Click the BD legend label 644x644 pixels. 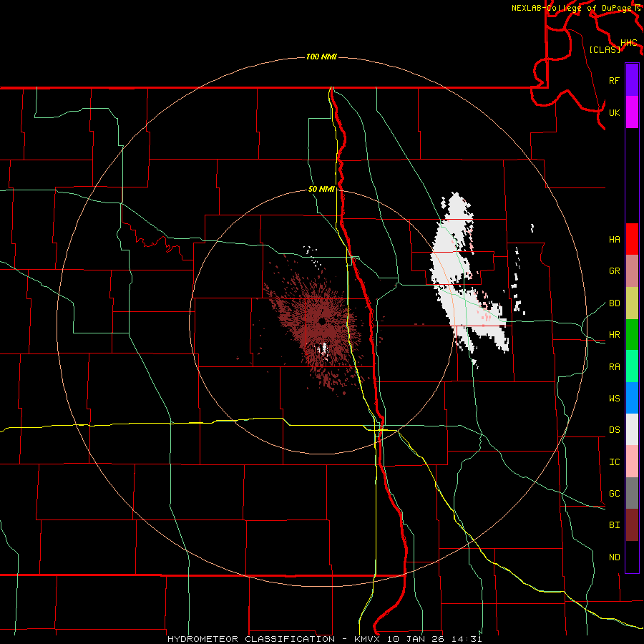pyautogui.click(x=614, y=303)
